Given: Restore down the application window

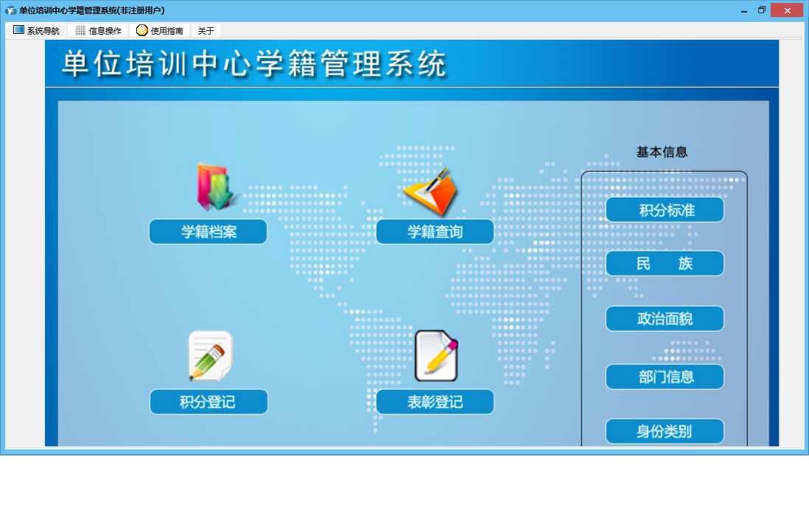Looking at the screenshot, I should tap(762, 10).
